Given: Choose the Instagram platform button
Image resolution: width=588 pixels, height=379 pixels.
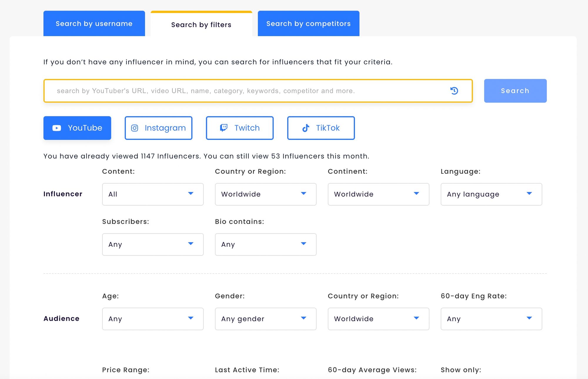Looking at the screenshot, I should [x=158, y=128].
